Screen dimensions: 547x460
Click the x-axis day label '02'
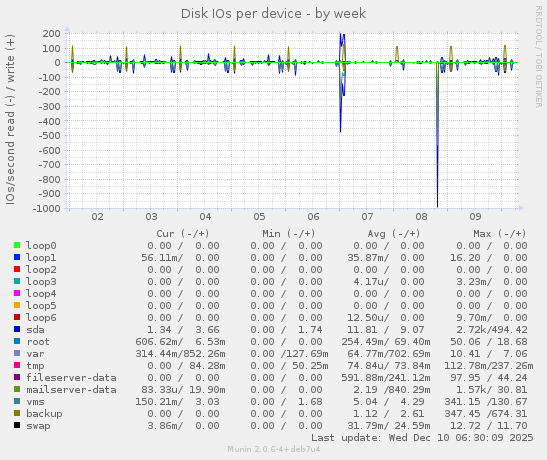[x=97, y=217]
